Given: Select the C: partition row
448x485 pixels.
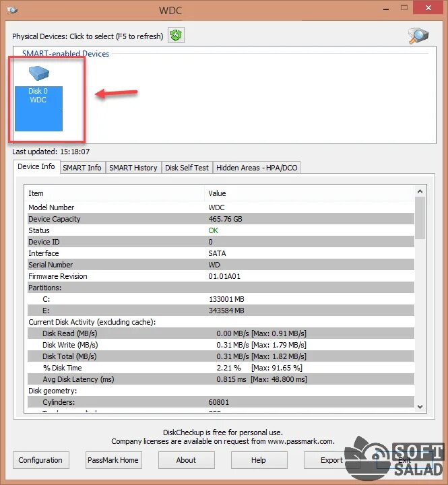Looking at the screenshot, I should tap(221, 299).
